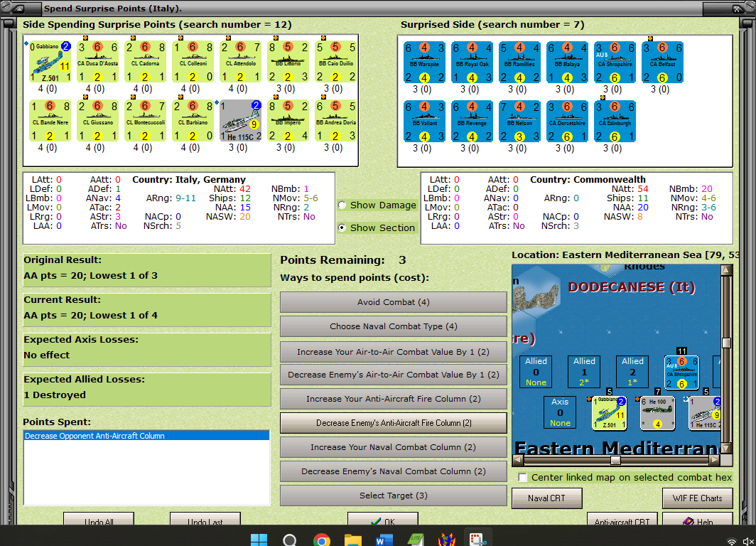Confirm with the OK button

pyautogui.click(x=383, y=520)
